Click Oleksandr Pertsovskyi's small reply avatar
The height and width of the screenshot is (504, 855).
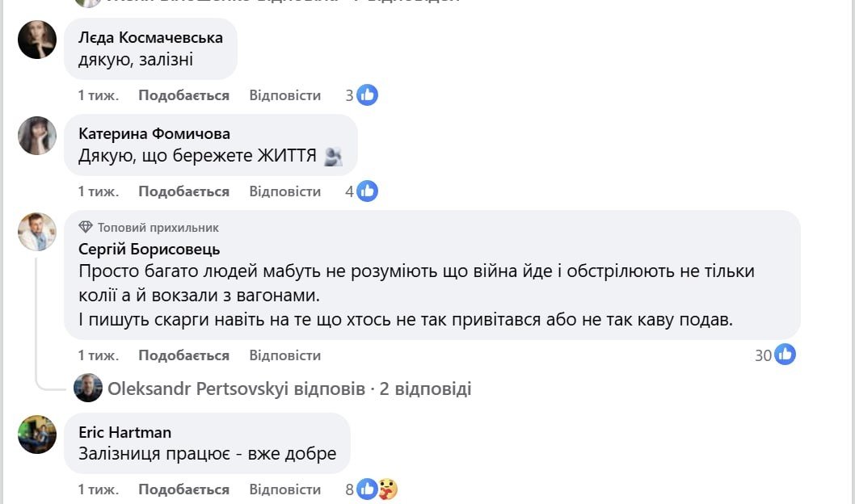point(88,388)
